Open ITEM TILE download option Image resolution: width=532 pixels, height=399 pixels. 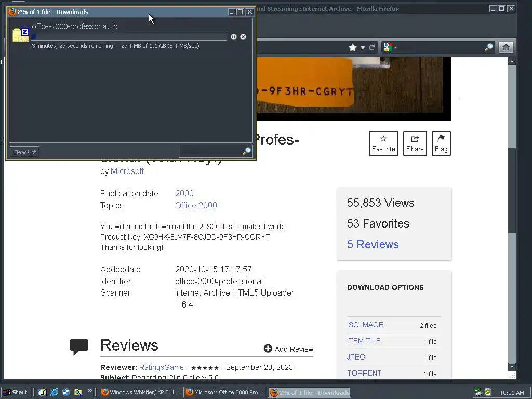[364, 341]
